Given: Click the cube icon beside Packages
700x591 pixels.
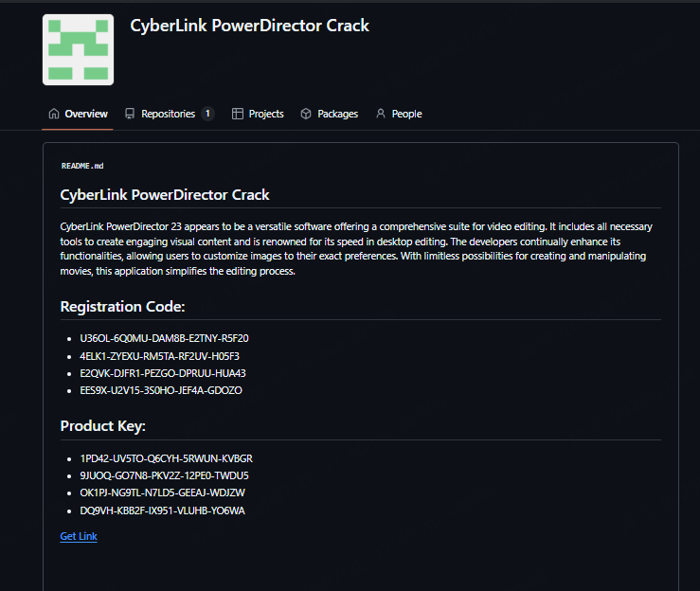Looking at the screenshot, I should (306, 114).
